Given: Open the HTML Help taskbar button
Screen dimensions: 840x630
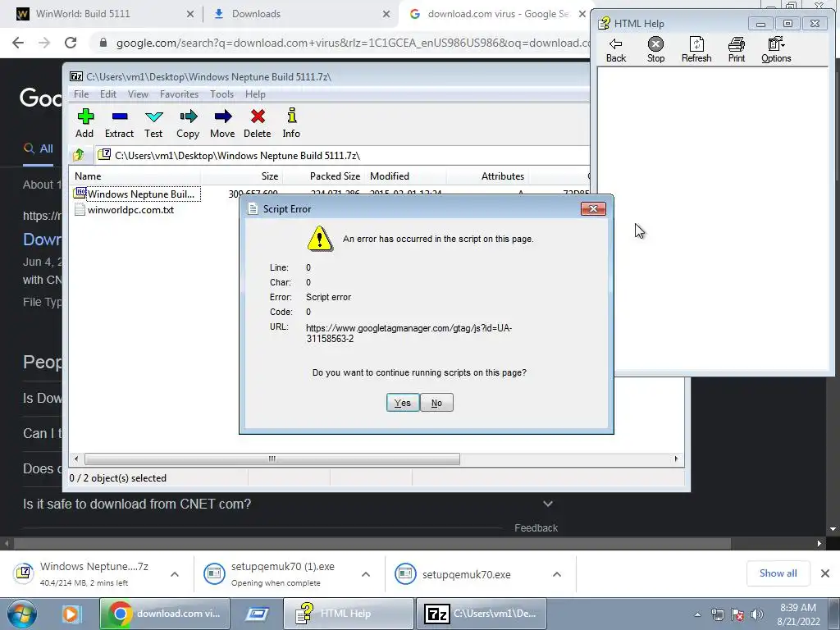Looking at the screenshot, I should (348, 614).
